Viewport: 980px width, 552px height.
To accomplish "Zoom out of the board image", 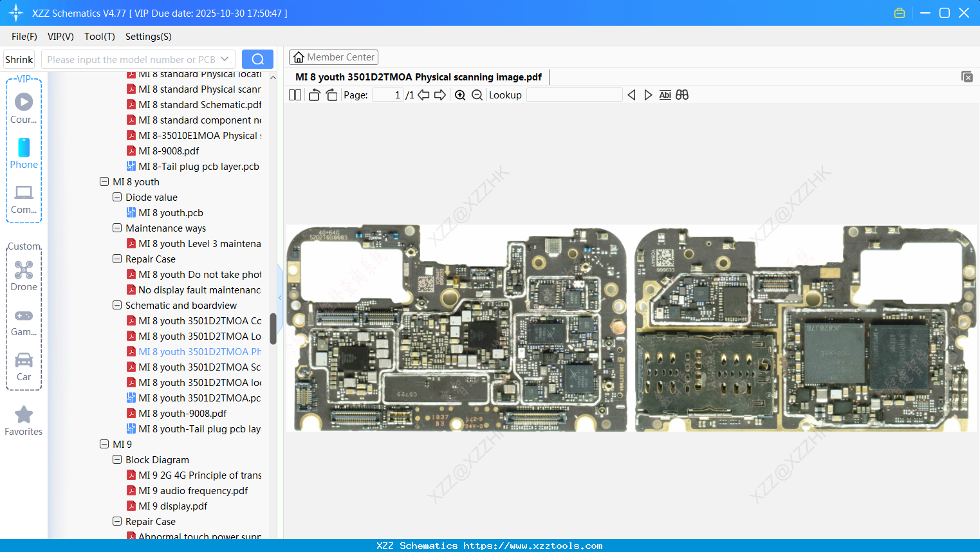I will 477,95.
